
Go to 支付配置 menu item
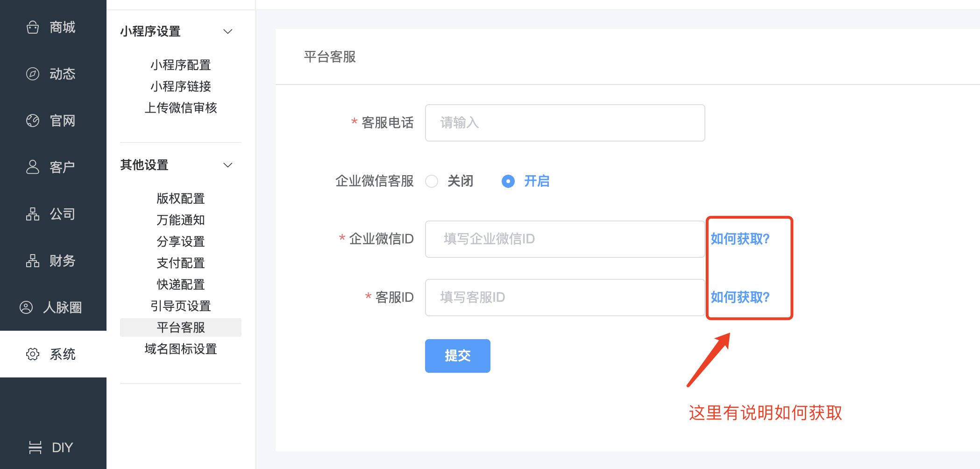point(181,263)
